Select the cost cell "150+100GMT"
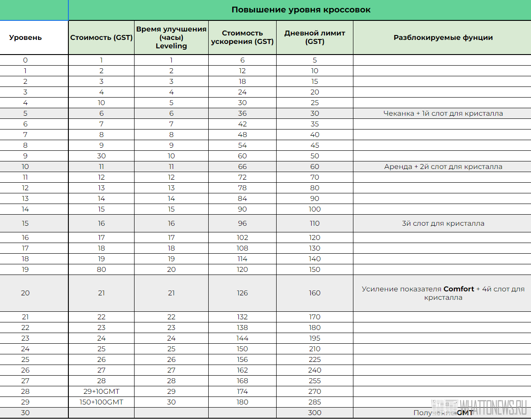 pyautogui.click(x=101, y=402)
